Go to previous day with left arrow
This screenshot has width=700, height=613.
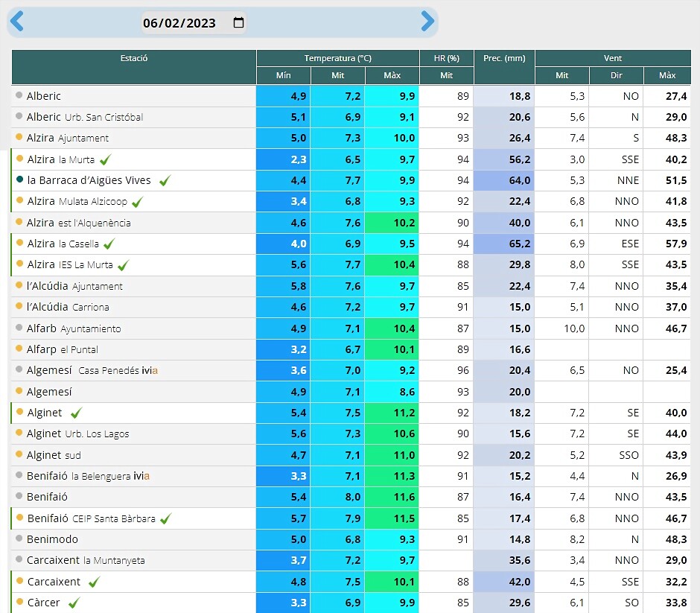(x=16, y=21)
